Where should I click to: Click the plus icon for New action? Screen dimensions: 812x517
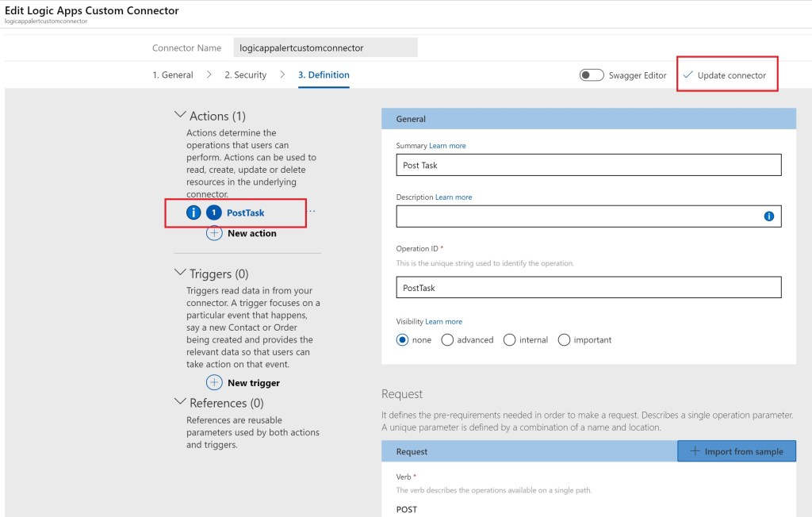pos(214,233)
